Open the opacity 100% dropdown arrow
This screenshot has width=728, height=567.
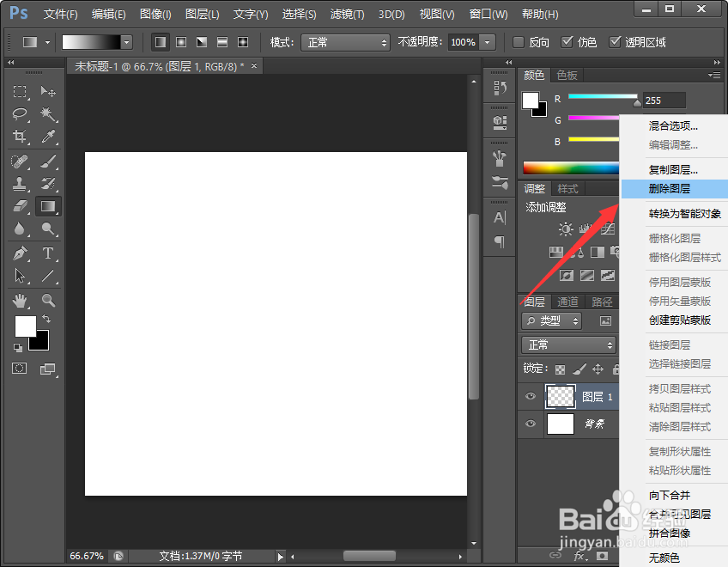(x=487, y=42)
